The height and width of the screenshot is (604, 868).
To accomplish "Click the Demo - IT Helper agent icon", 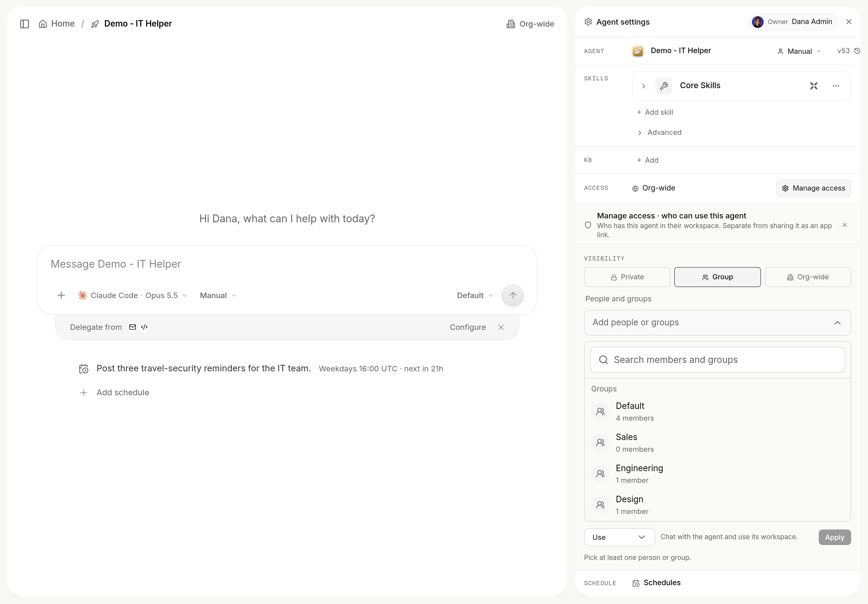I will click(638, 51).
